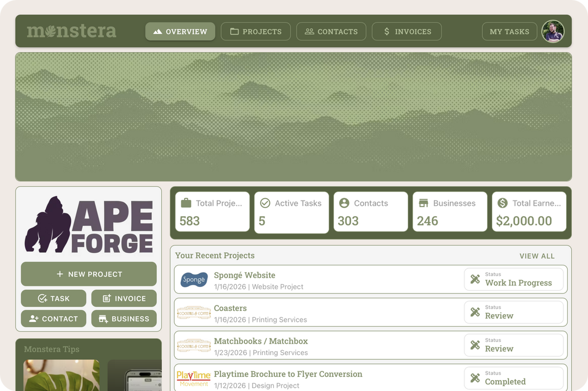Open VIEW ALL for recent projects
The height and width of the screenshot is (391, 588).
point(537,256)
